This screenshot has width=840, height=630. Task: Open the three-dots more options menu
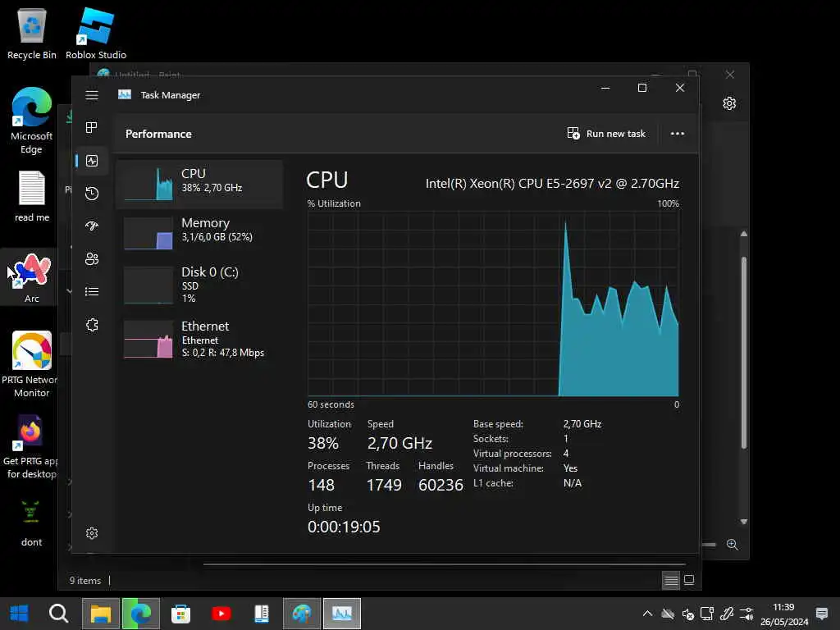tap(677, 134)
